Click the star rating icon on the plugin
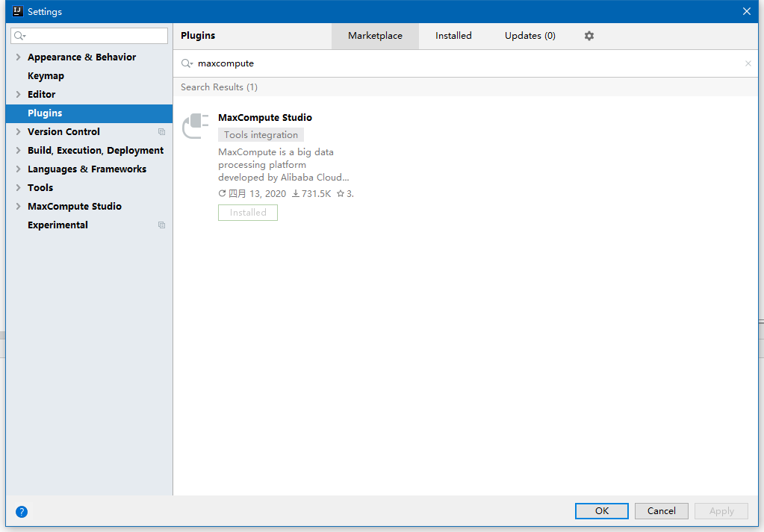The image size is (764, 532). pos(341,193)
